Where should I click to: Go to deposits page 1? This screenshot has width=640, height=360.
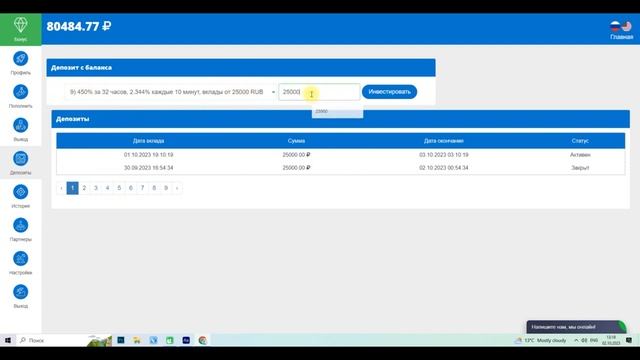click(x=72, y=188)
